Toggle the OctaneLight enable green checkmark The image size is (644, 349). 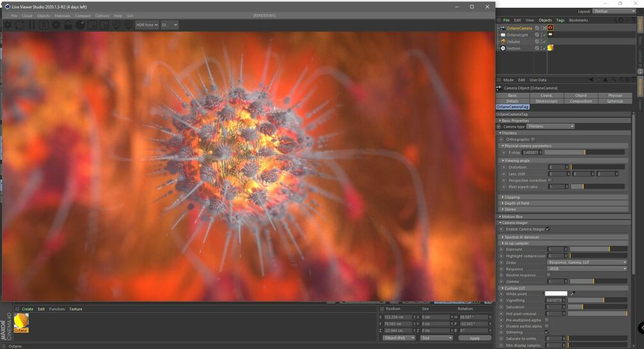point(545,35)
